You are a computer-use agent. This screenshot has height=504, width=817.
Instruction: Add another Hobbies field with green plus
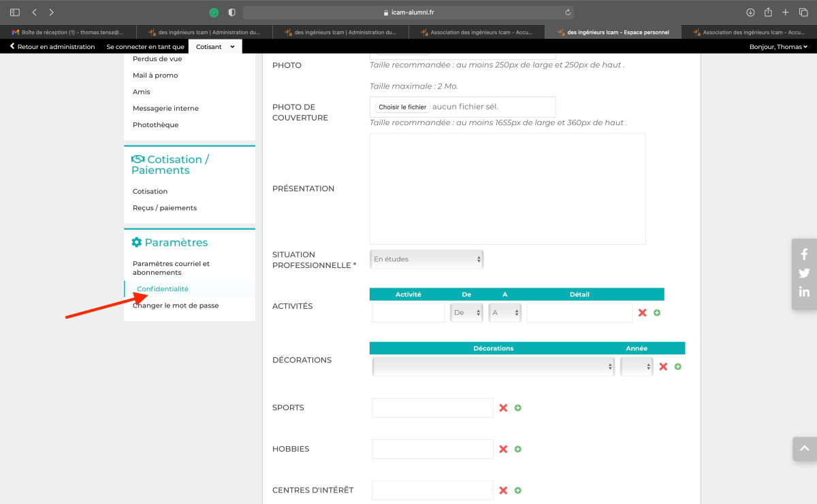518,450
